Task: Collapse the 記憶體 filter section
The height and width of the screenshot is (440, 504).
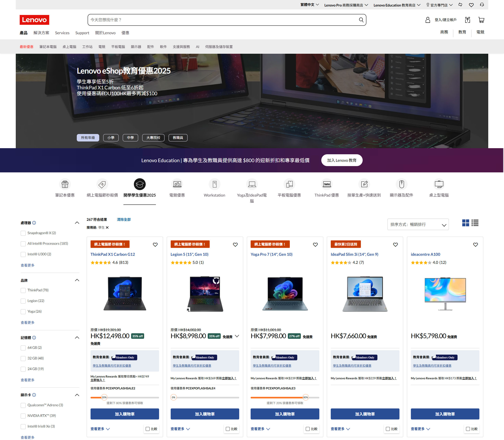Action: coord(77,338)
